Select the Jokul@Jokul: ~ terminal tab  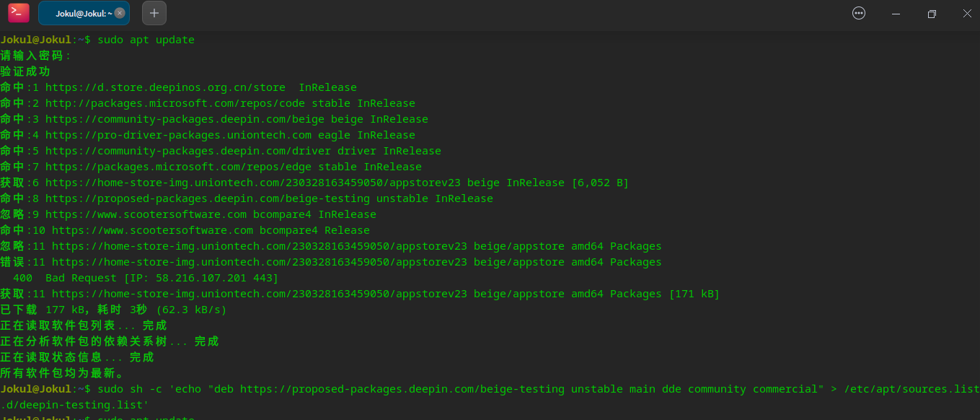pos(79,13)
